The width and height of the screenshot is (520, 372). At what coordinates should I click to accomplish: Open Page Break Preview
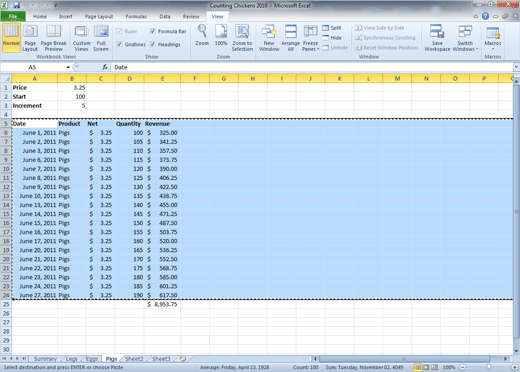(54, 38)
